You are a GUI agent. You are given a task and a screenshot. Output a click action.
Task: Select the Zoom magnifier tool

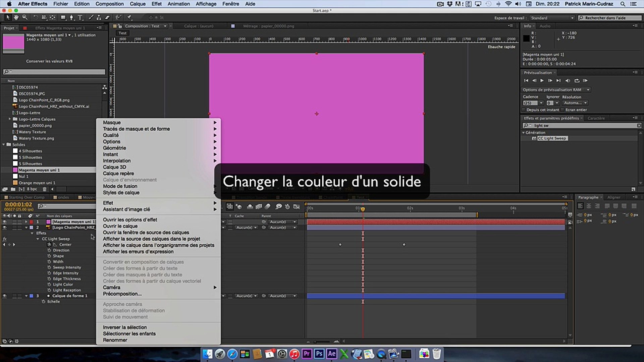(x=24, y=17)
